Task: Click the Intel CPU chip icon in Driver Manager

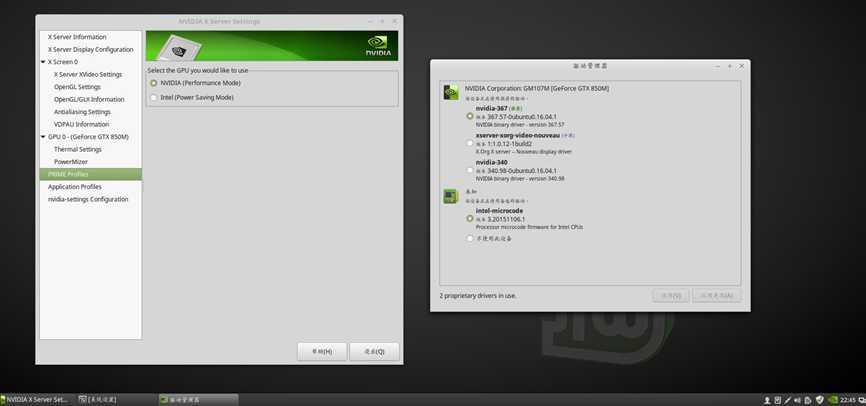Action: click(451, 196)
